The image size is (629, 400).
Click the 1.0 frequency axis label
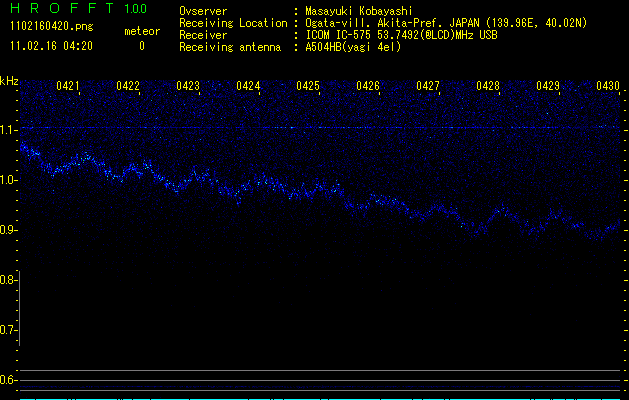click(9, 180)
